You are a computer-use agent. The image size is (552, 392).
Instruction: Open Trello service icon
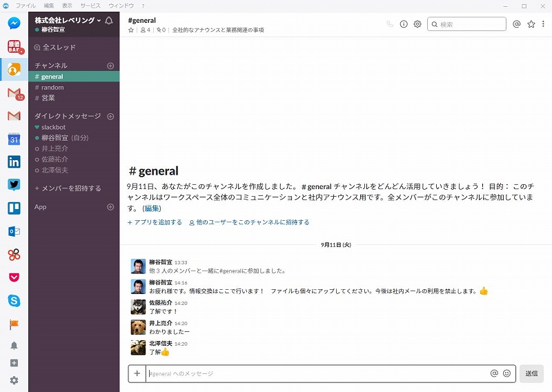[x=14, y=208]
